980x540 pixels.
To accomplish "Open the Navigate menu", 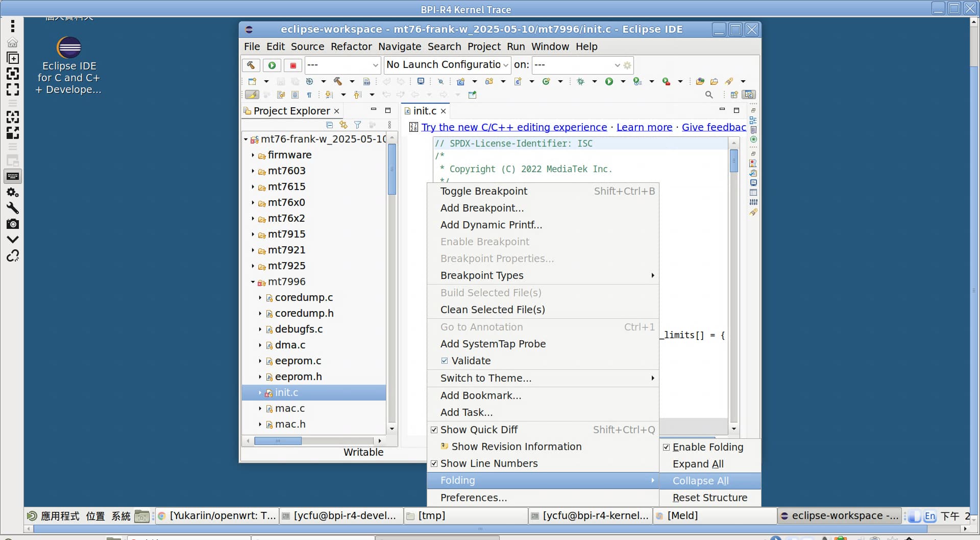I will (x=400, y=46).
